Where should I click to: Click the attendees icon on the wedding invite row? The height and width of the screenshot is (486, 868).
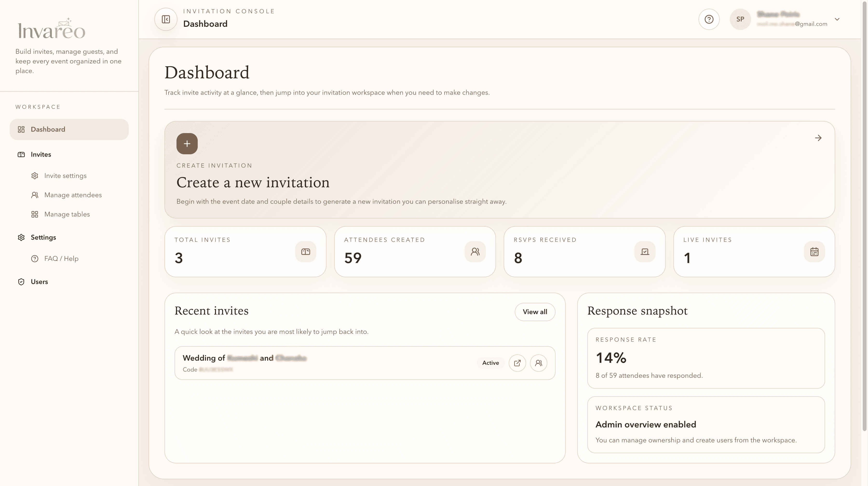tap(538, 363)
